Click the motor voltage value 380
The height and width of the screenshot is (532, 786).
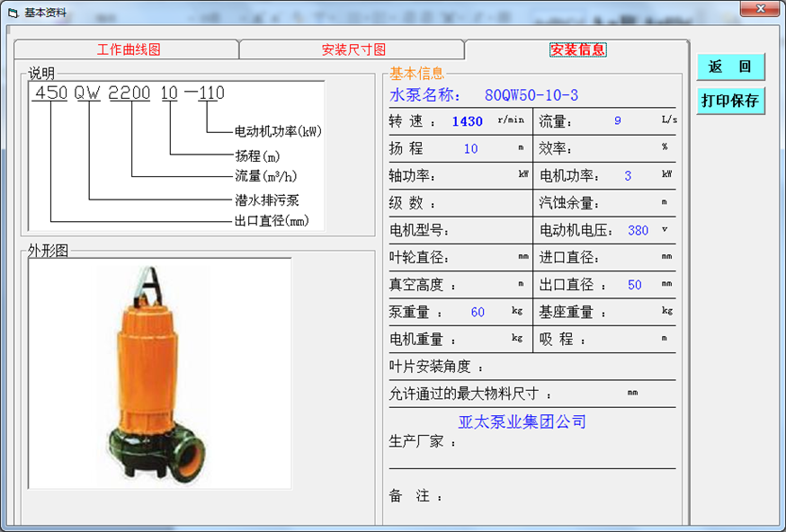[x=638, y=230]
